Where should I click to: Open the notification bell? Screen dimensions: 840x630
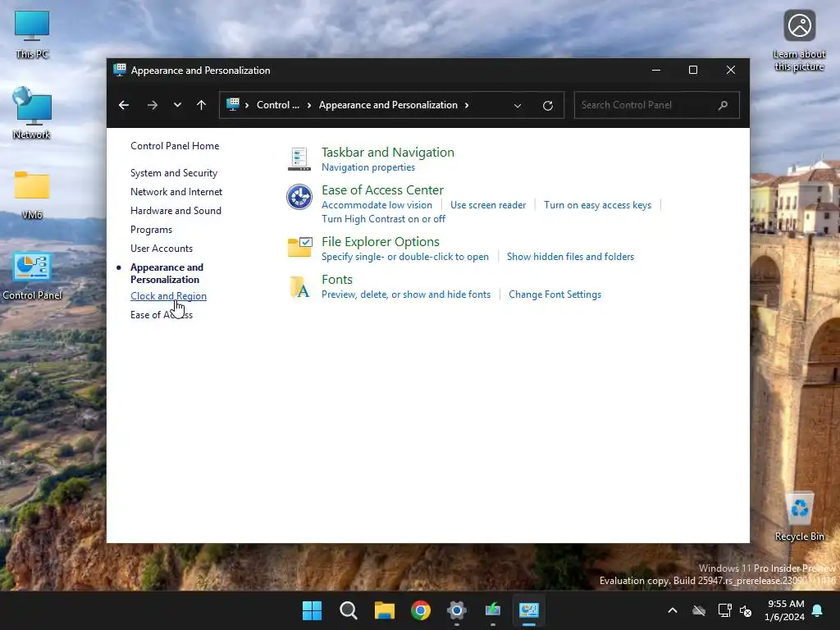[818, 610]
